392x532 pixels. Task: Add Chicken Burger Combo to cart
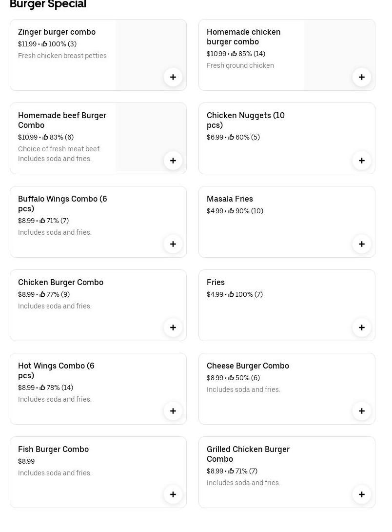173,327
